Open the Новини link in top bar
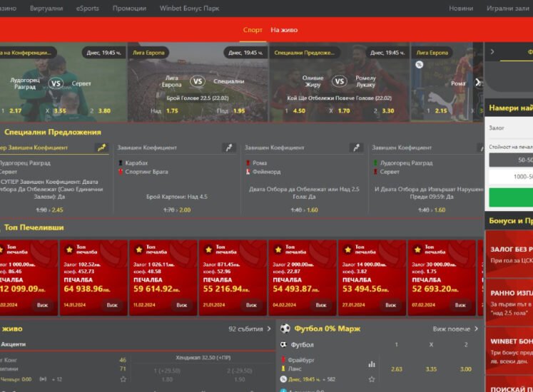The height and width of the screenshot is (392, 533). click(461, 9)
